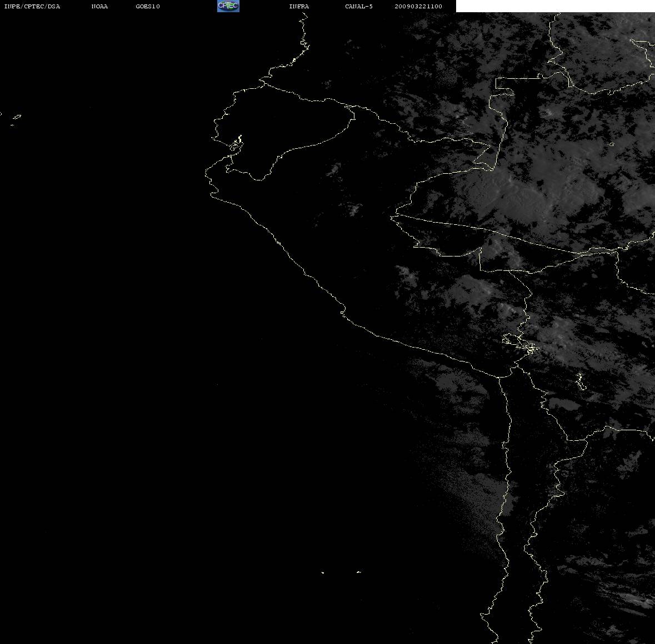This screenshot has height=644, width=655.
Task: Click the GOES10 satellite label
Action: tap(148, 6)
